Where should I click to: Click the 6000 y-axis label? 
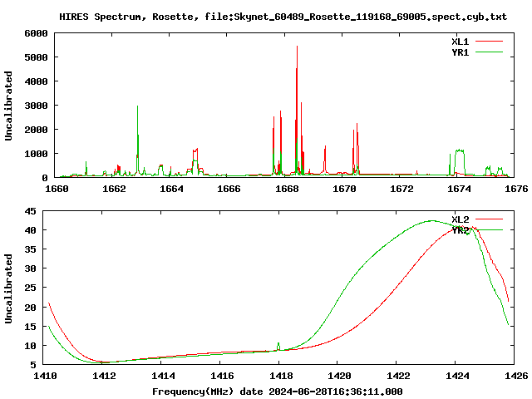click(36, 33)
